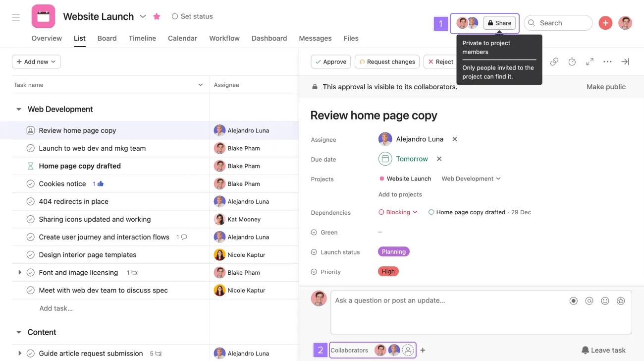
Task: Expand Font and image licensing subtasks
Action: 20,273
